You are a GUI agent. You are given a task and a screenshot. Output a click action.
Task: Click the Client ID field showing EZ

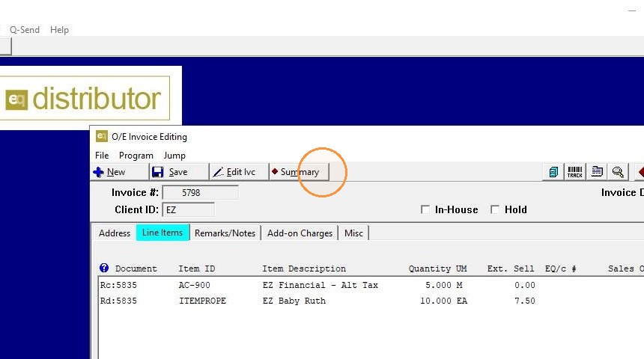(189, 209)
